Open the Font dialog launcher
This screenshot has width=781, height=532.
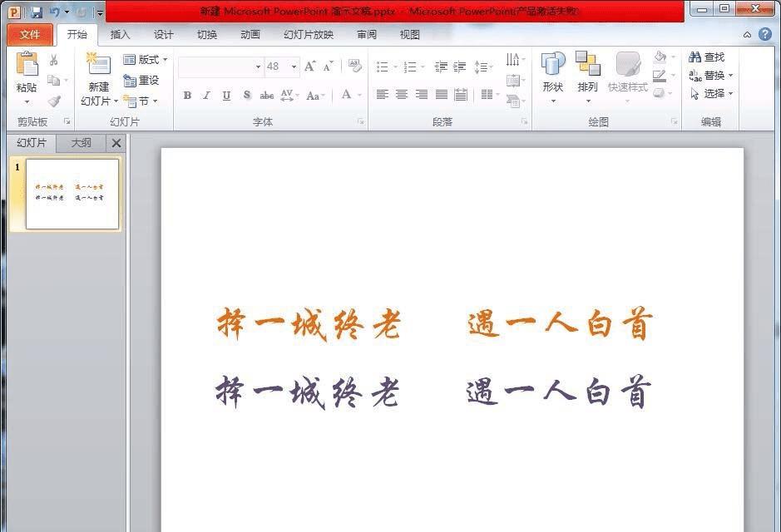pyautogui.click(x=361, y=121)
